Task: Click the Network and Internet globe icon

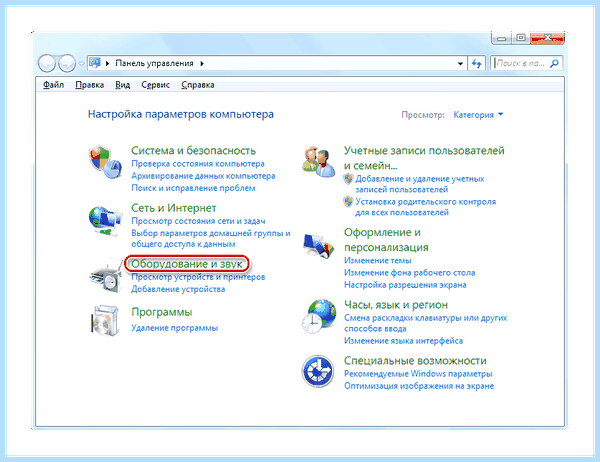Action: coord(105,221)
